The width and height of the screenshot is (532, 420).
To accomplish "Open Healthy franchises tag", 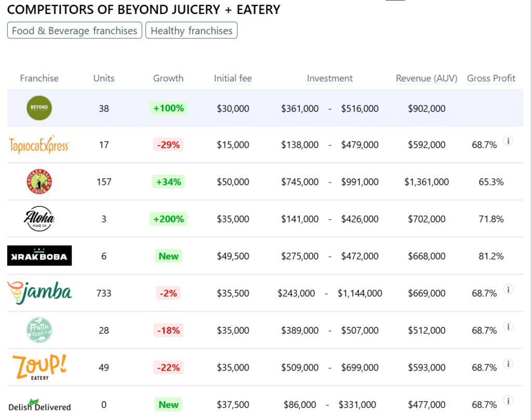I will 191,31.
